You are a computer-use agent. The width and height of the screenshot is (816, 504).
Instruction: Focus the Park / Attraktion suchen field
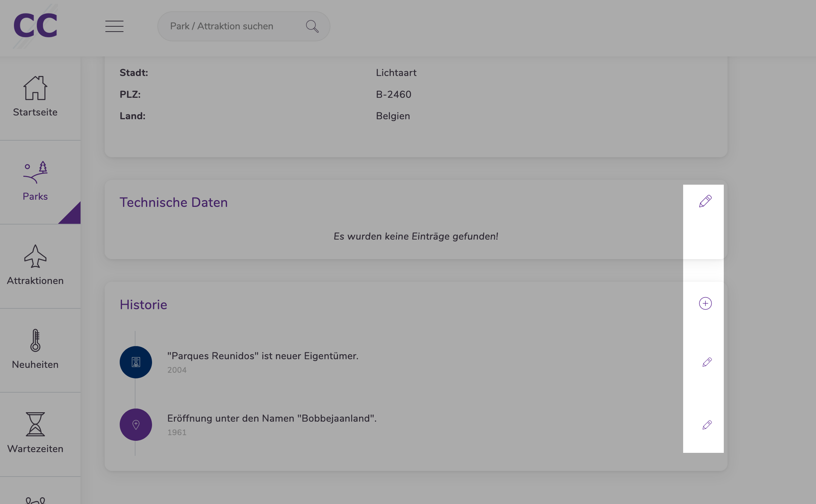coord(244,26)
